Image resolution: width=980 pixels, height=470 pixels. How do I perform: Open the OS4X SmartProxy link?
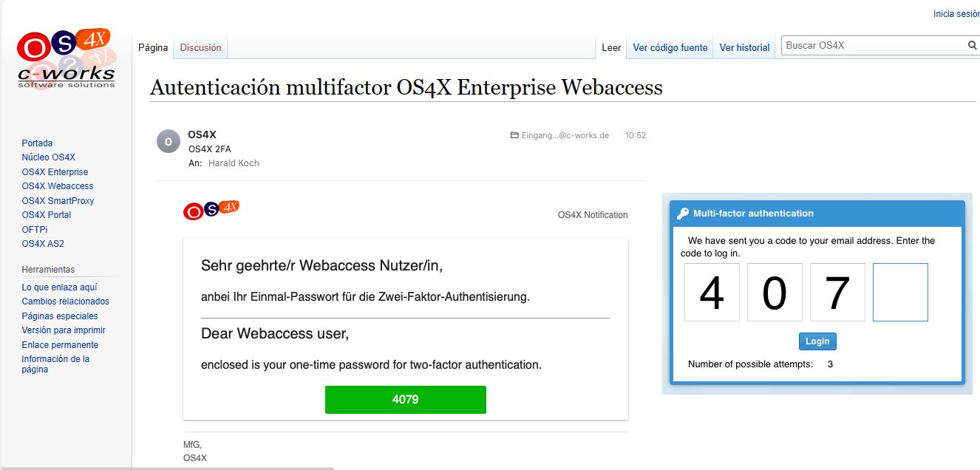[x=58, y=201]
